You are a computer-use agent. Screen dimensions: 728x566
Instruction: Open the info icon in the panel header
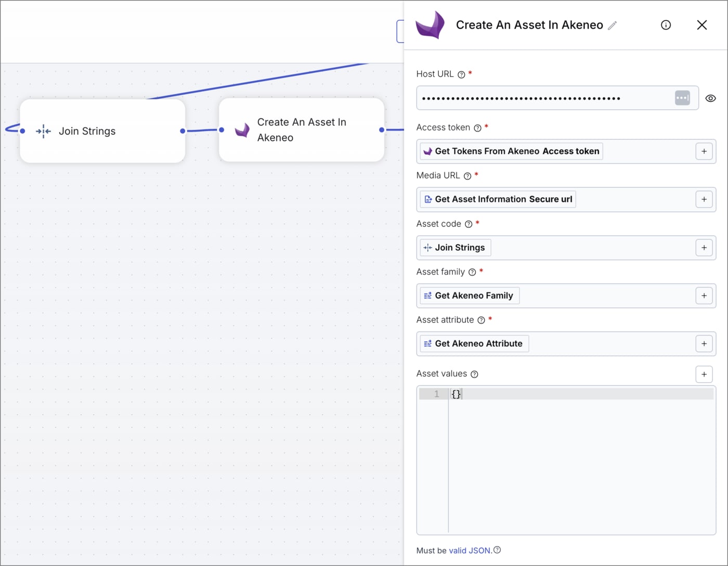pos(666,24)
